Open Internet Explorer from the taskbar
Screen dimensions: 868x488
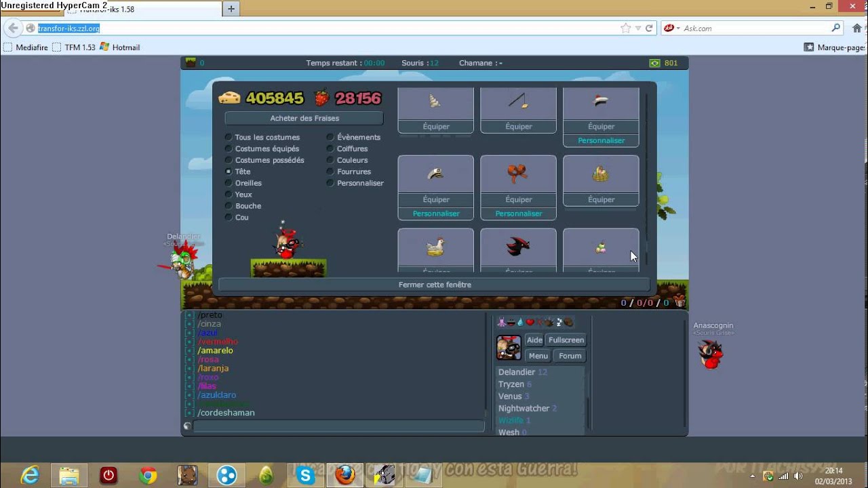[x=31, y=475]
